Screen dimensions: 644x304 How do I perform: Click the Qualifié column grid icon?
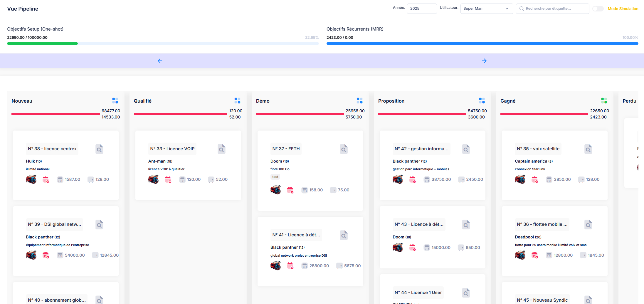(x=237, y=101)
